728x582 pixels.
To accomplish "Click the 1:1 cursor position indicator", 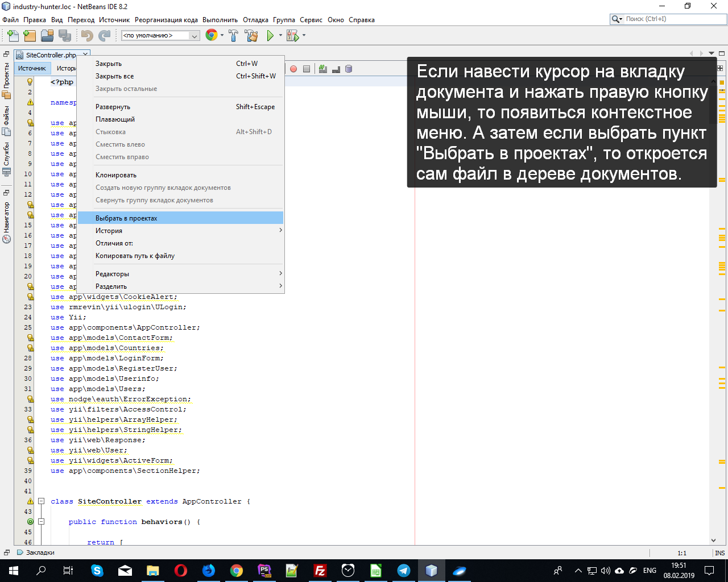I will point(682,553).
